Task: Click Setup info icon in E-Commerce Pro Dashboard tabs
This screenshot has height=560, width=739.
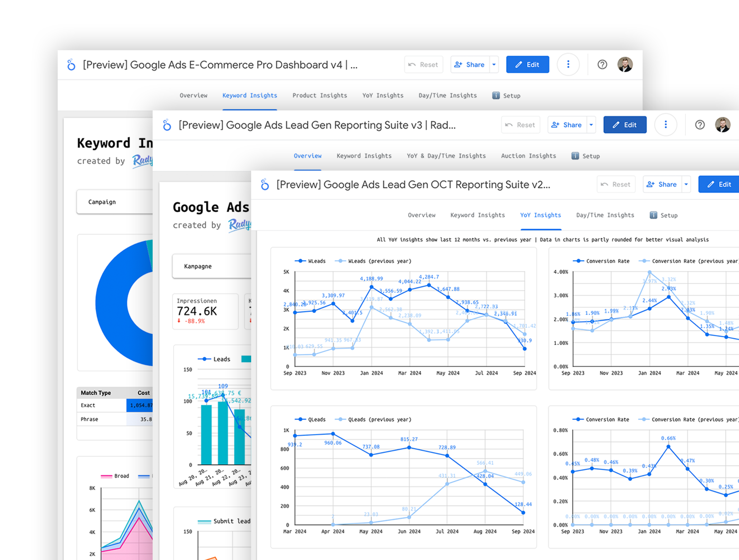Action: [x=496, y=95]
